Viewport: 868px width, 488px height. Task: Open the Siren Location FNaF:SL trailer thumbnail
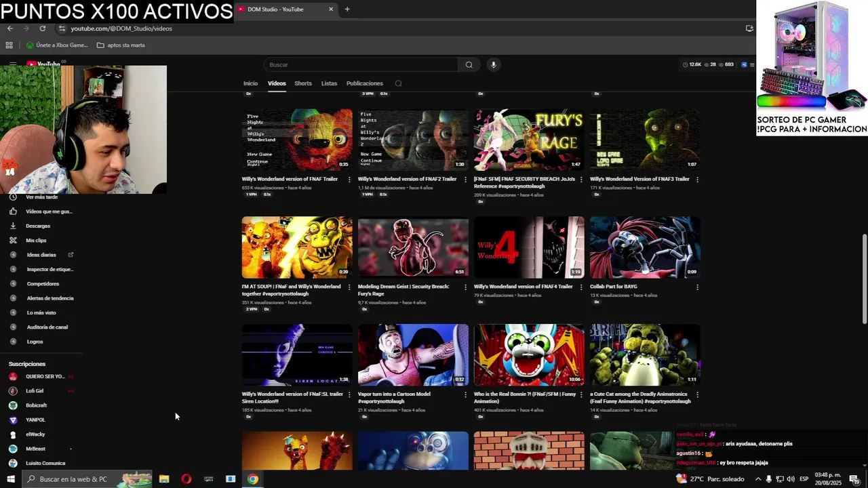(297, 355)
